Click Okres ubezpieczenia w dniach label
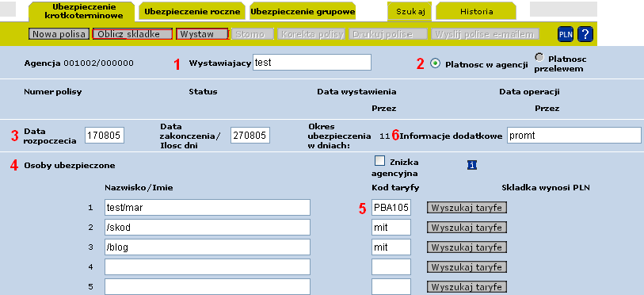 click(x=339, y=136)
